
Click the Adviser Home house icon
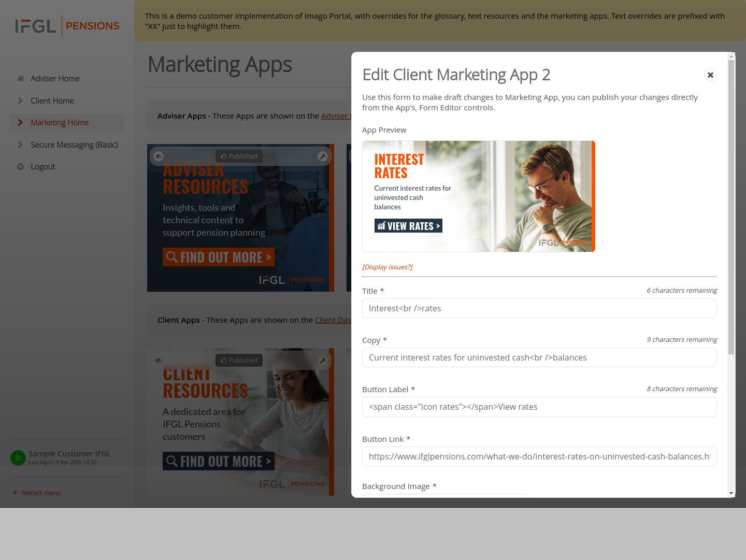tap(21, 79)
